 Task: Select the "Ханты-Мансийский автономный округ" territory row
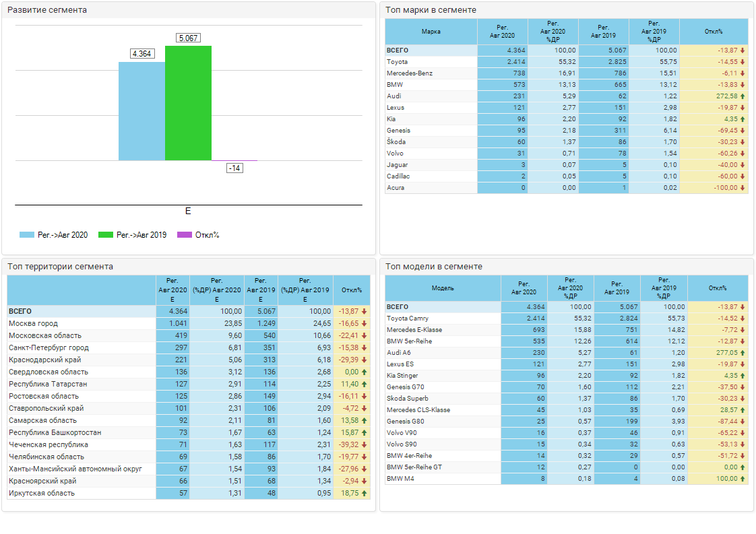pyautogui.click(x=189, y=469)
